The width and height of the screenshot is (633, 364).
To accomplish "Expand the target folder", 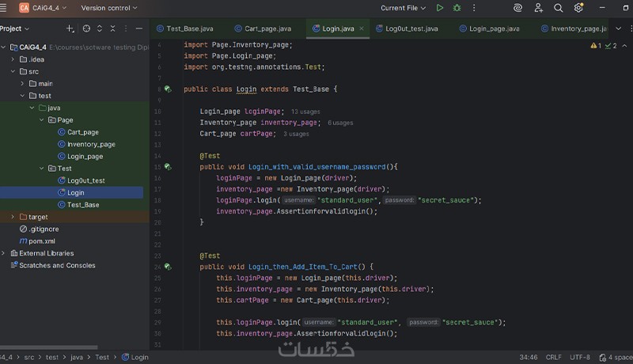I will click(x=13, y=217).
